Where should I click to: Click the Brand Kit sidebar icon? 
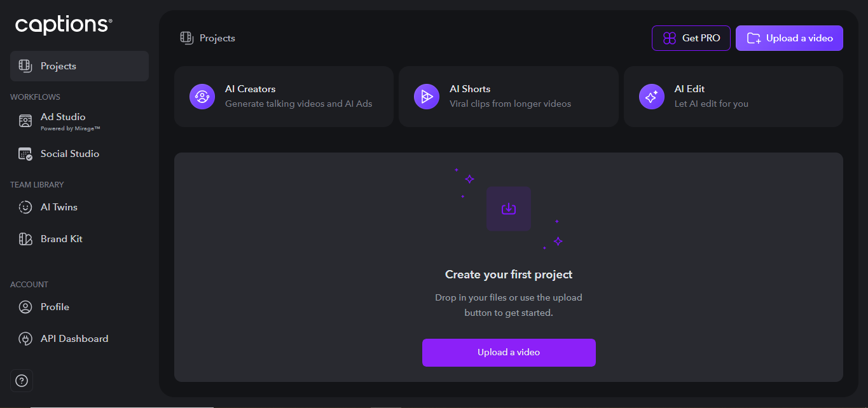pos(25,238)
